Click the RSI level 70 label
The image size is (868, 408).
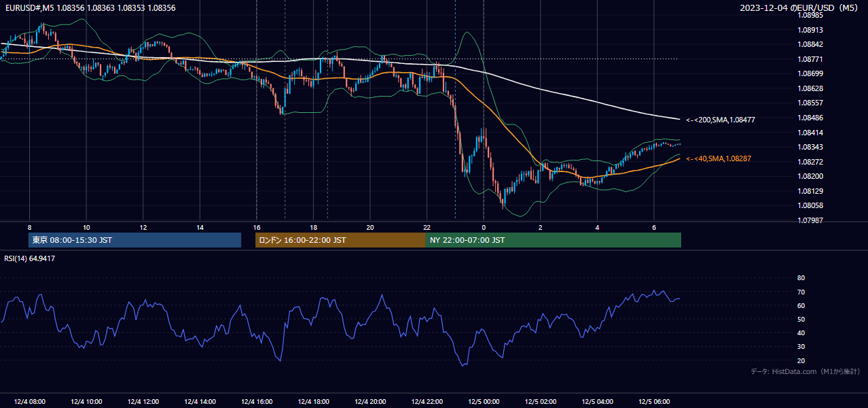(x=801, y=292)
